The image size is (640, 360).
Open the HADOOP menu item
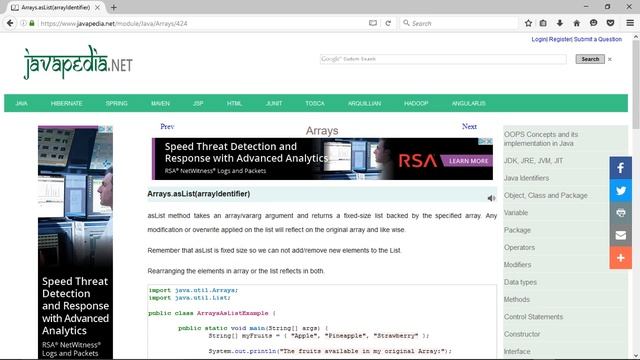pyautogui.click(x=416, y=103)
